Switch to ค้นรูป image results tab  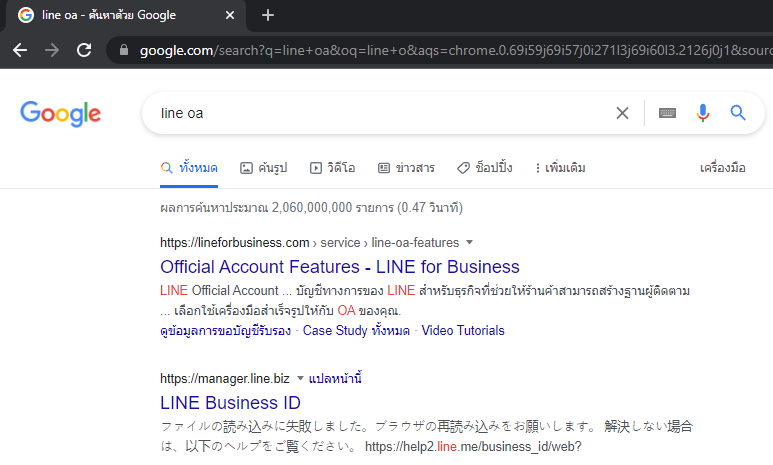click(x=263, y=168)
